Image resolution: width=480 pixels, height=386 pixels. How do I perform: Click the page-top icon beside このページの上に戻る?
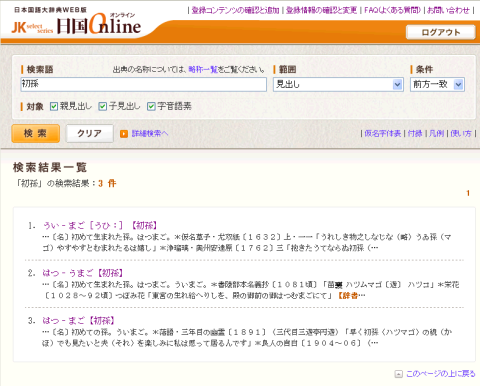click(398, 374)
